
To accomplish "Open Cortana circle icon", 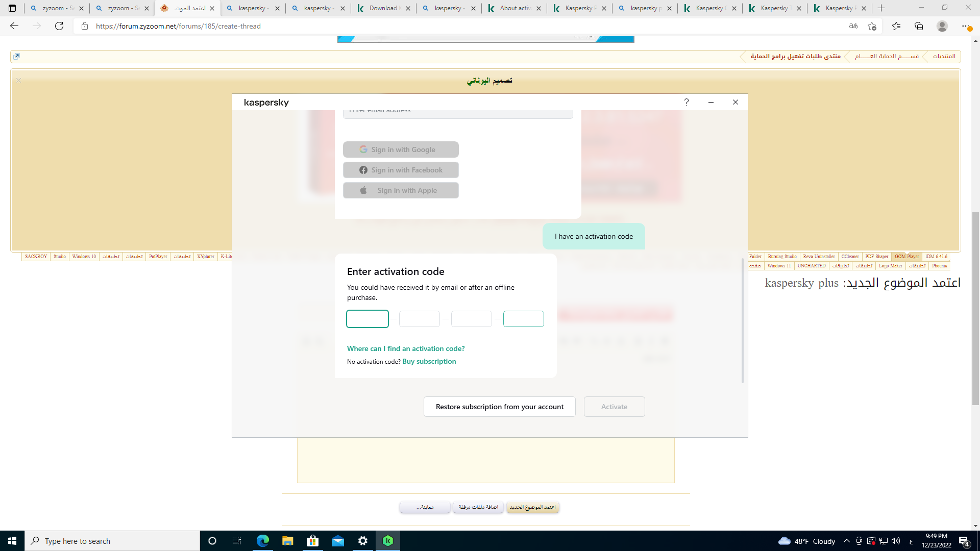I will point(212,541).
